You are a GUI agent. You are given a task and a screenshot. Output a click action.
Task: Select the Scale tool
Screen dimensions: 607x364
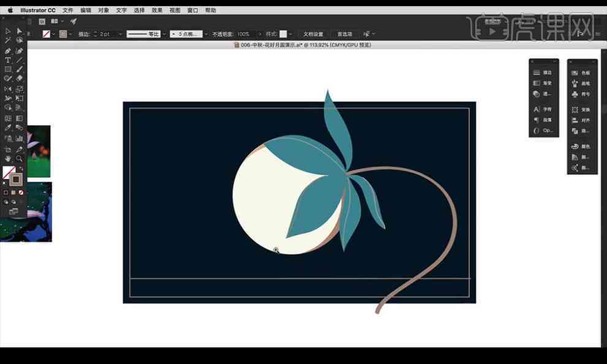coord(20,89)
